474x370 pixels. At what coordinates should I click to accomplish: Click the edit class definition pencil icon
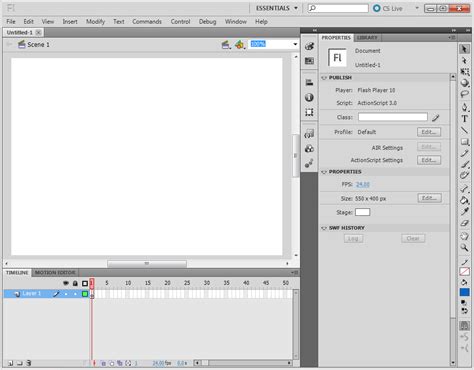[436, 117]
